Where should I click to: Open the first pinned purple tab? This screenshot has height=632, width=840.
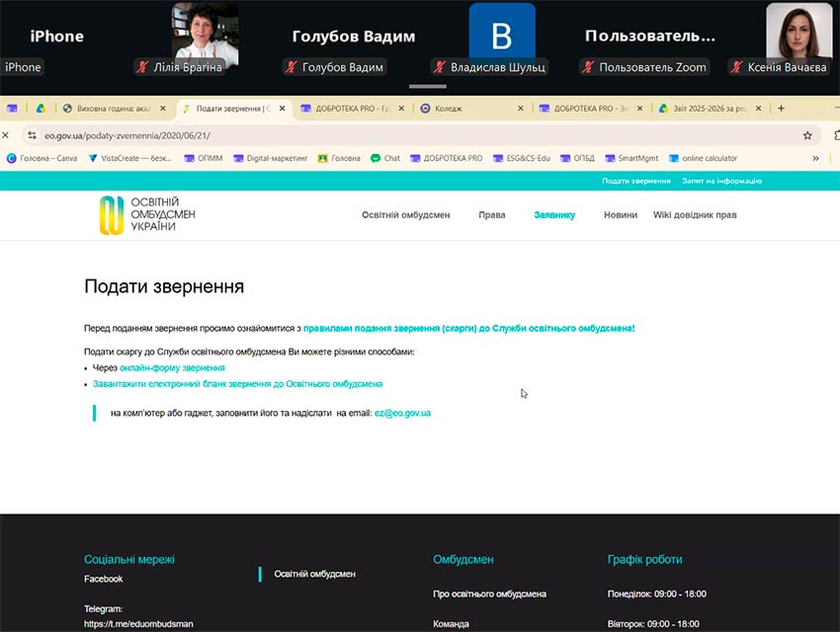pos(12,108)
